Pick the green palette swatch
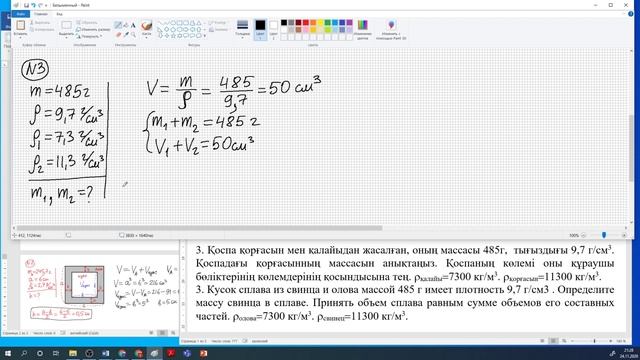The image size is (640, 360). (x=328, y=23)
